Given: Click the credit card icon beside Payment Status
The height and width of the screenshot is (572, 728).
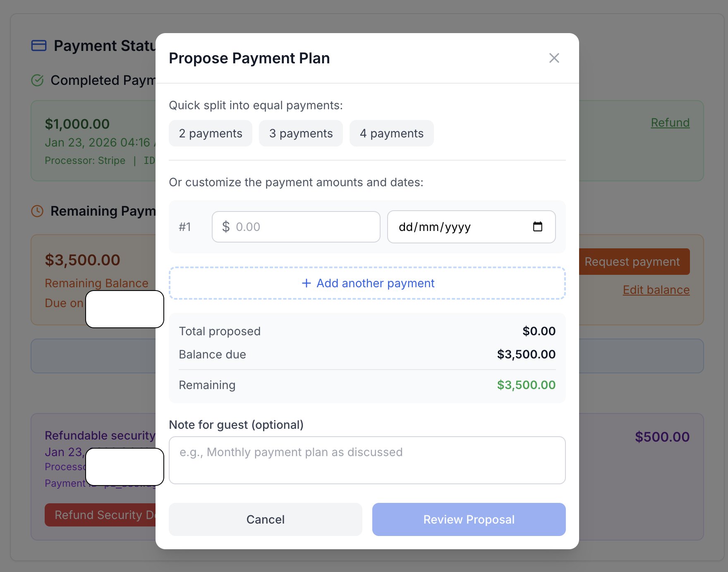Looking at the screenshot, I should coord(38,45).
